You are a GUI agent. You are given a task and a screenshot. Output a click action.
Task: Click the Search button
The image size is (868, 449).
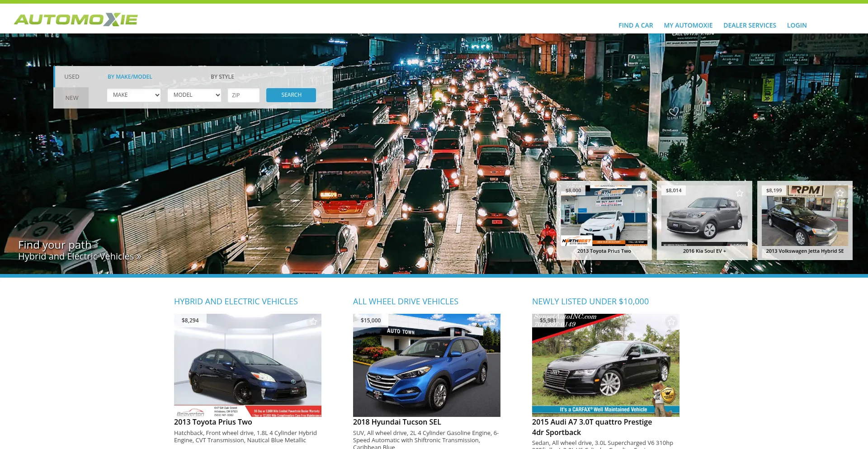[291, 95]
